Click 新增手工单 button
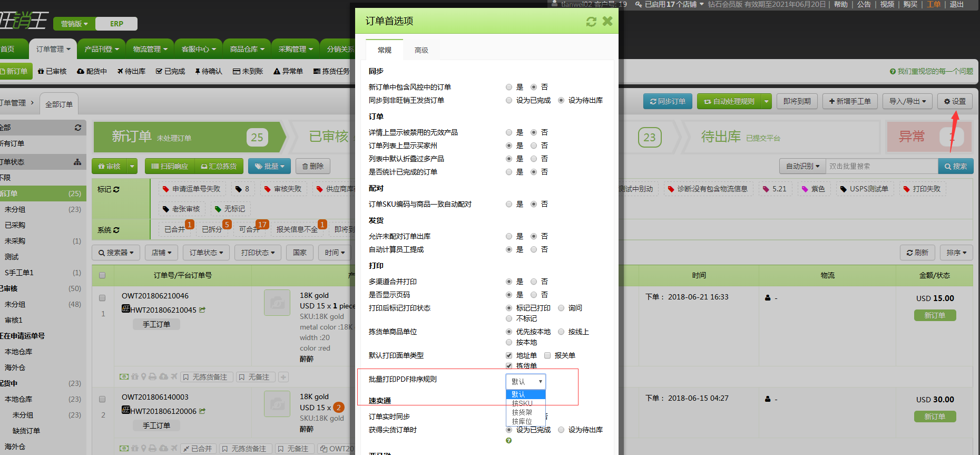The height and width of the screenshot is (455, 980). 850,101
